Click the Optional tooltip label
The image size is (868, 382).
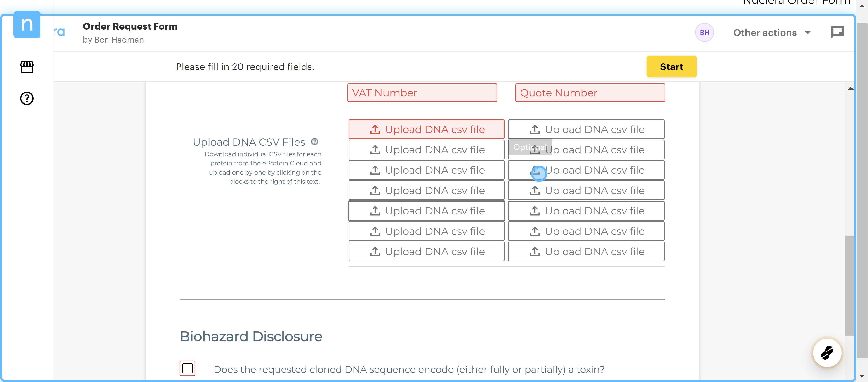[529, 147]
